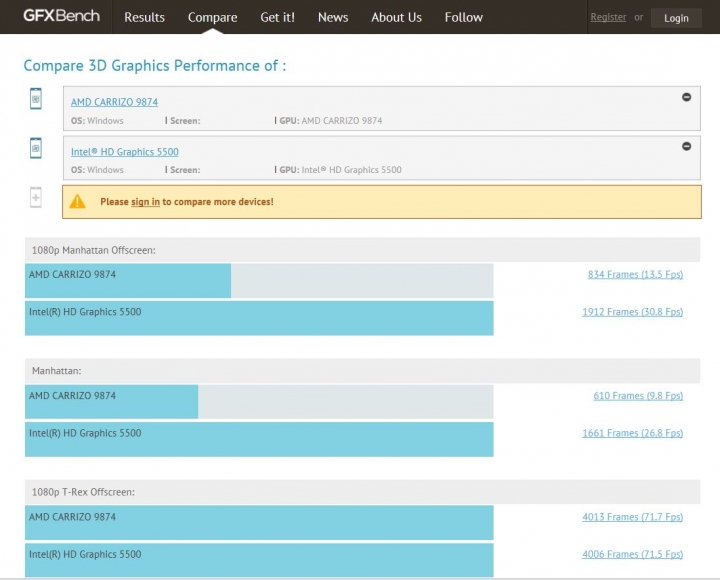Click the '1080p T-Rex Offscreen:' header
Viewport: 720px width, 580px height.
362,492
